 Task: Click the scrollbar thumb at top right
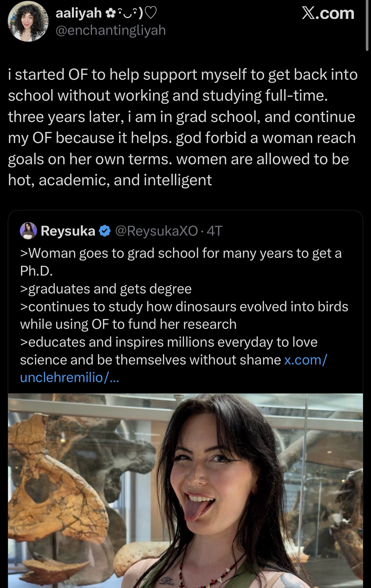[367, 26]
